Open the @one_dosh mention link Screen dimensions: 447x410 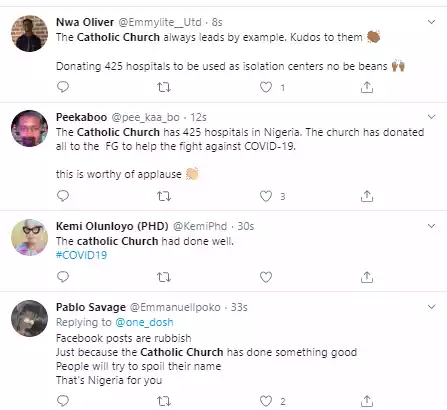click(144, 322)
